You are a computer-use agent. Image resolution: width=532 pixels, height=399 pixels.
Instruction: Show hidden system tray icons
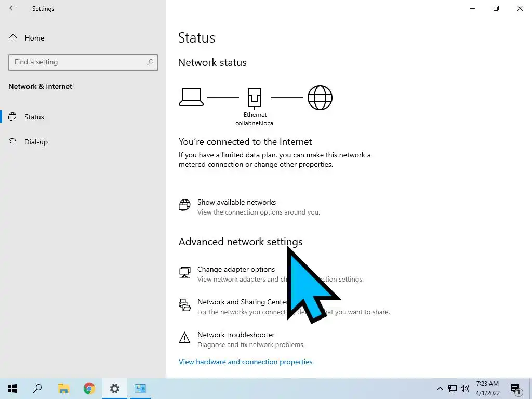click(x=440, y=389)
